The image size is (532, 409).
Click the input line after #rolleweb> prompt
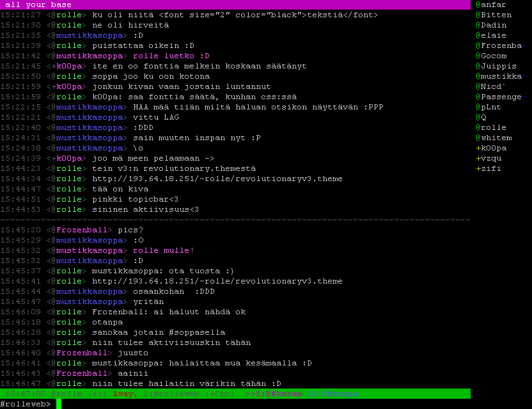(x=263, y=404)
